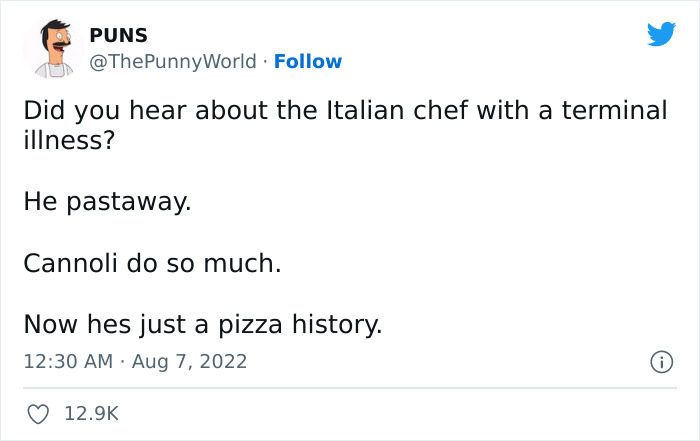Open the @ThePunnyWorld handle link

pyautogui.click(x=176, y=61)
